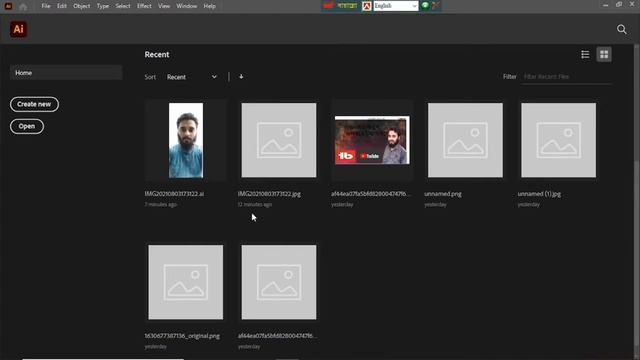Click the small Ai icon in title bar
640x360 pixels.
tap(8, 6)
